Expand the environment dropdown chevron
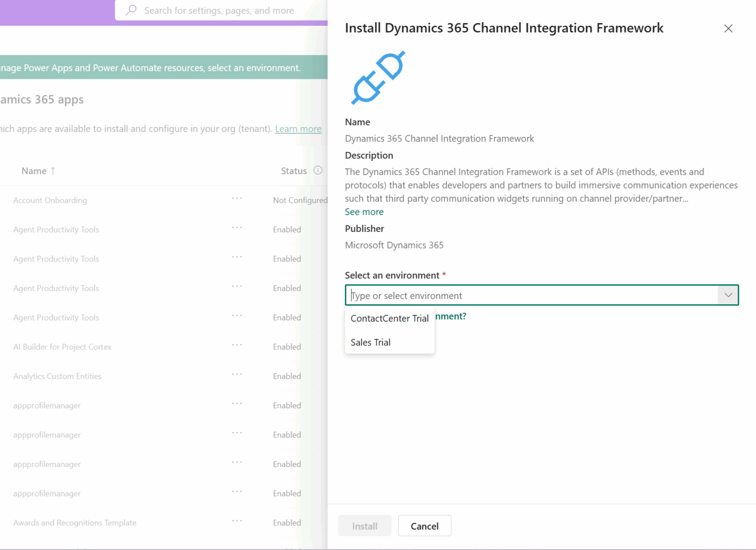 point(728,295)
